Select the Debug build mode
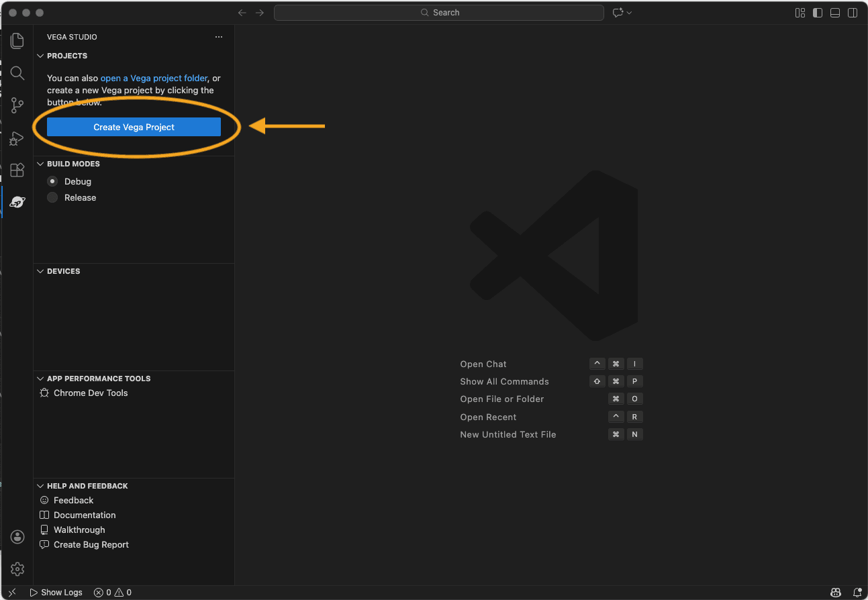The width and height of the screenshot is (868, 600). (x=52, y=181)
